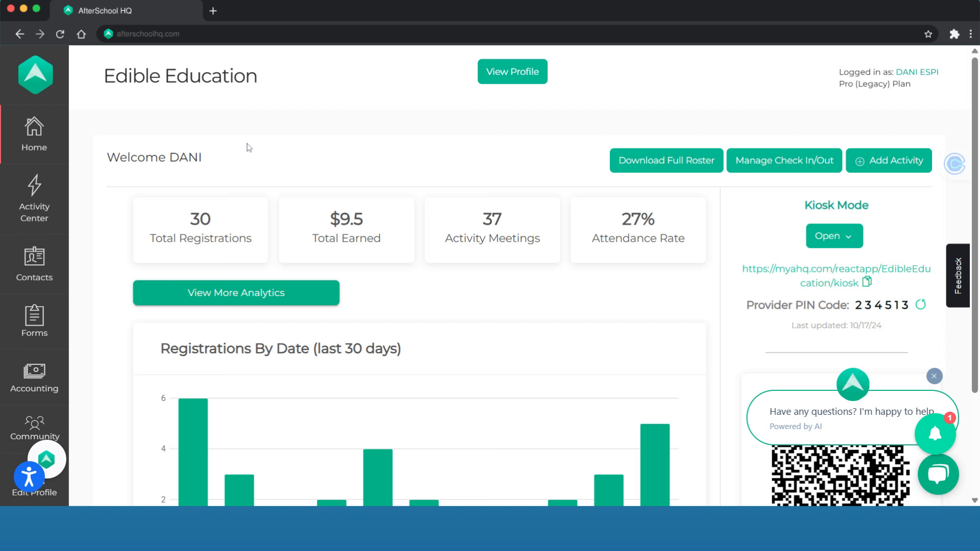Open the Activity Center section
This screenshot has height=551, width=980.
[x=34, y=199]
